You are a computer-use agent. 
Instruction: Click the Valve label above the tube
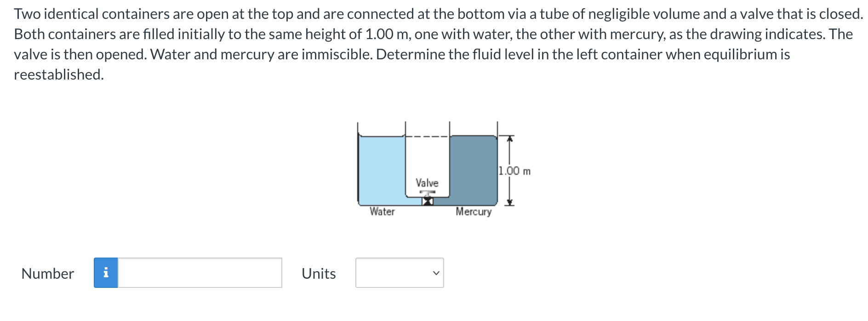click(x=427, y=182)
